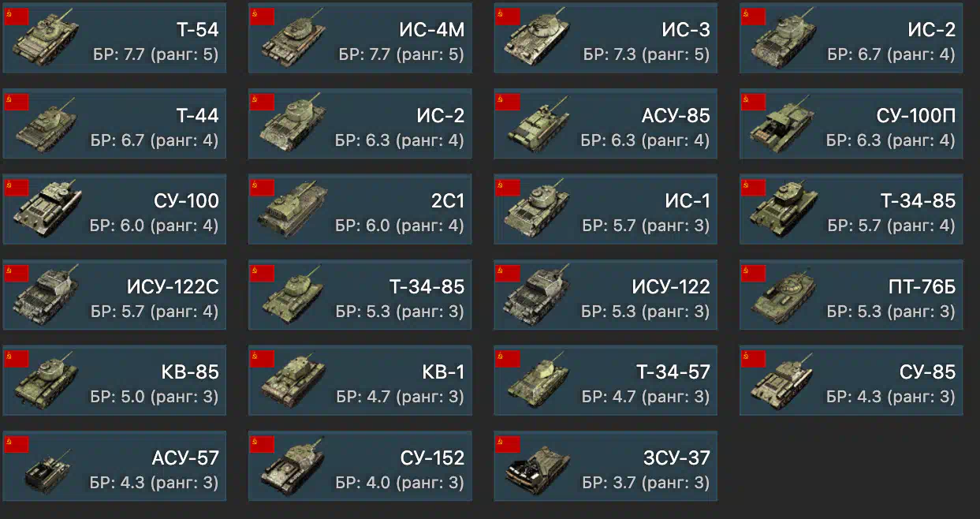Choose the Т-34-57 tank card
The width and height of the screenshot is (980, 519).
pos(606,380)
